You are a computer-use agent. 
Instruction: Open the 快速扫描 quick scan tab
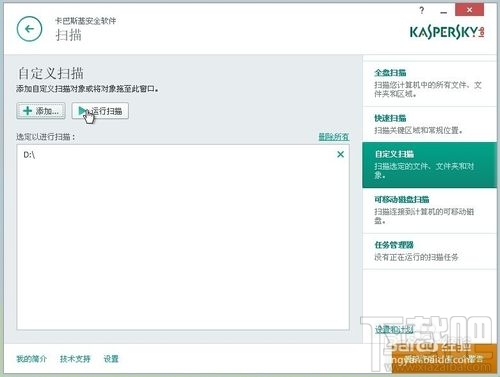point(429,124)
